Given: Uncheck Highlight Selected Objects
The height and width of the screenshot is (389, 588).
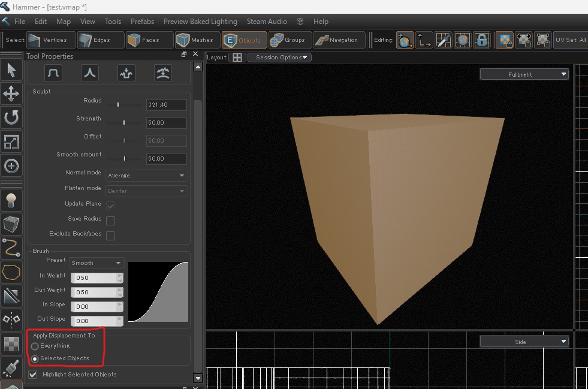Looking at the screenshot, I should point(33,375).
